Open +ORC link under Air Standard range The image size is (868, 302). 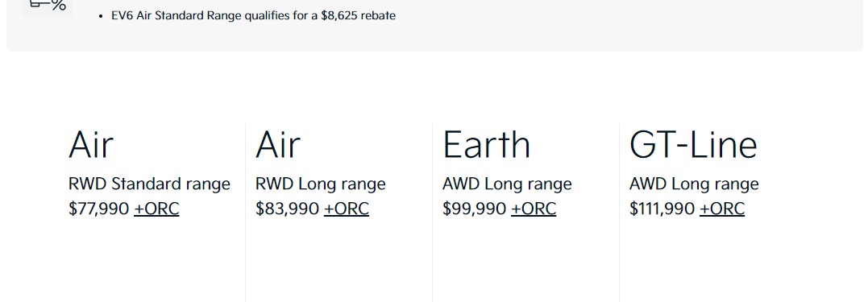(x=156, y=209)
